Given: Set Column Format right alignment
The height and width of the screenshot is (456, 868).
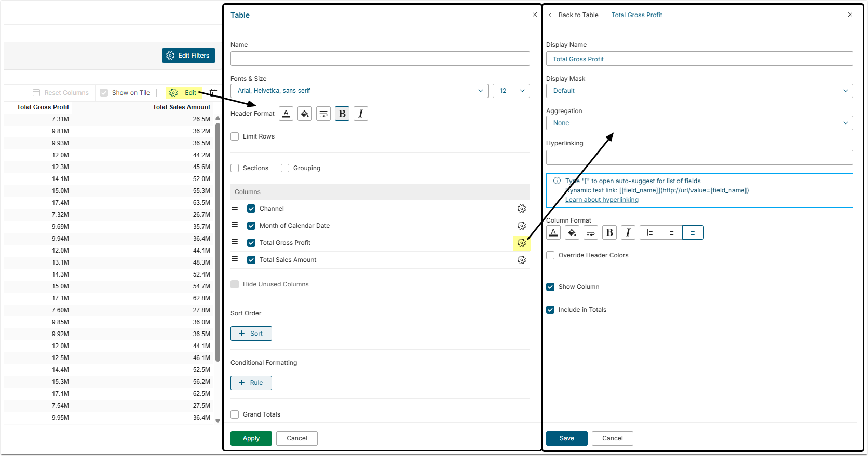Looking at the screenshot, I should coord(693,232).
